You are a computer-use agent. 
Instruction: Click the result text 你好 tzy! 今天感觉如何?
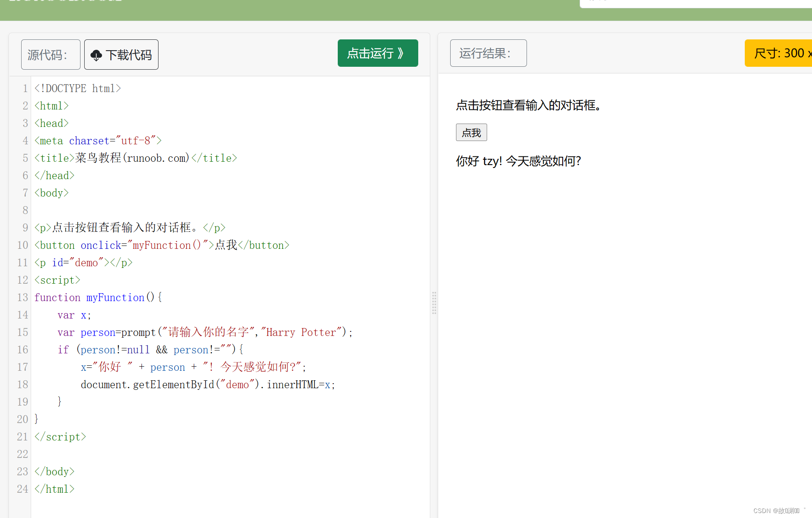(519, 161)
